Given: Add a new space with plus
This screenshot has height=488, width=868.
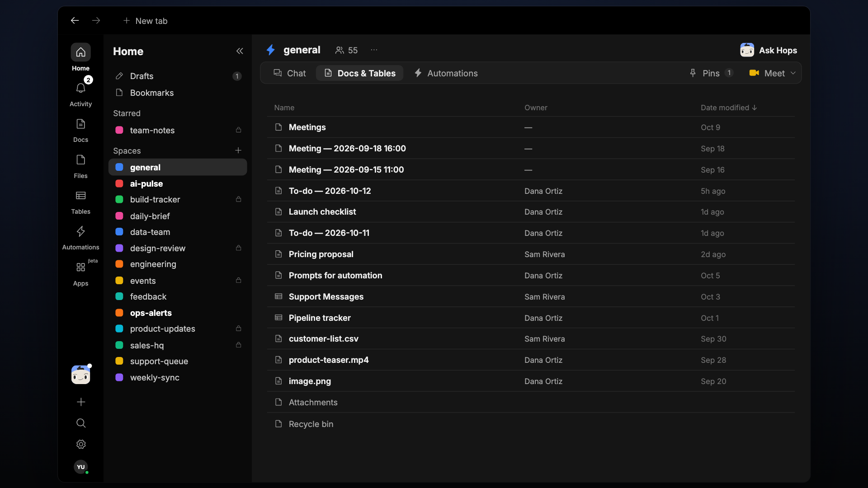Looking at the screenshot, I should [x=238, y=150].
